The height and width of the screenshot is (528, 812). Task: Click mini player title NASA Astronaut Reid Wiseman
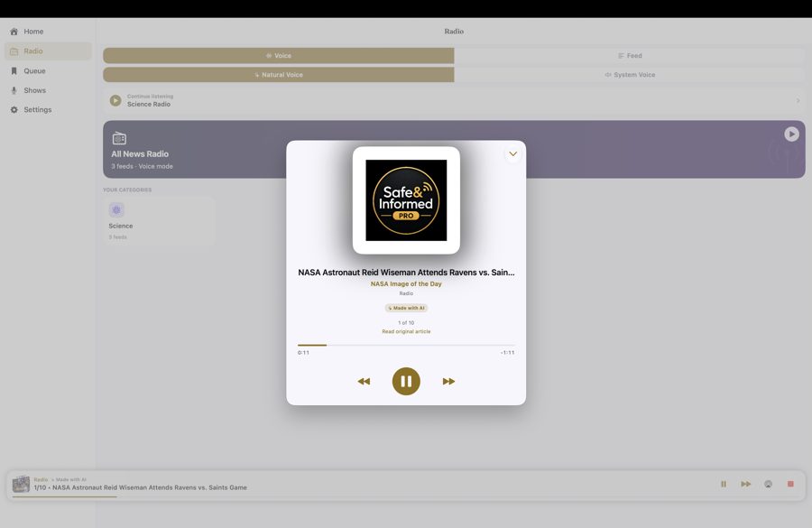pyautogui.click(x=141, y=487)
